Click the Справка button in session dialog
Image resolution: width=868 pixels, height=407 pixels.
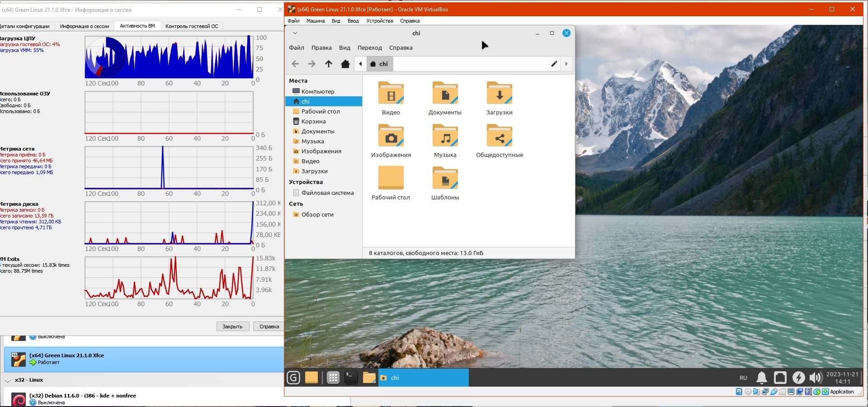pyautogui.click(x=269, y=327)
